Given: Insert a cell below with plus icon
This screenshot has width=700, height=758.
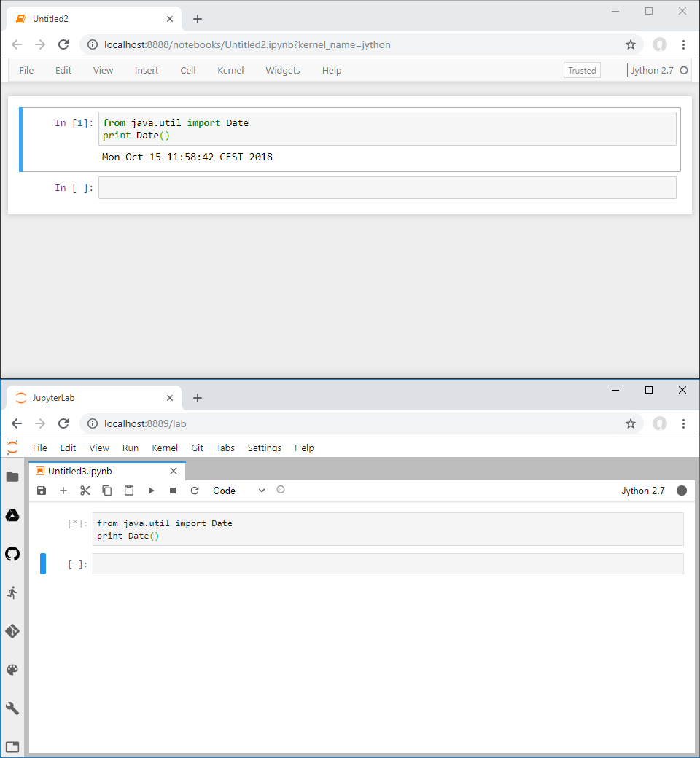Looking at the screenshot, I should (63, 491).
